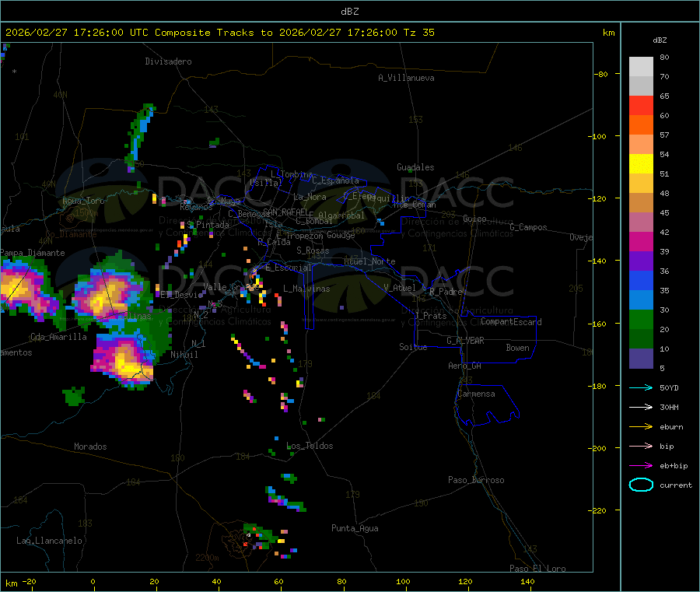700x592 pixels.
Task: Select the slate 10–5 dBZ swatch
Action: point(641,359)
